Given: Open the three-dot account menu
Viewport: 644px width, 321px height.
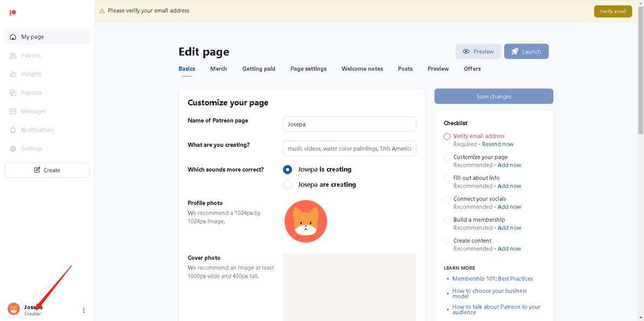Looking at the screenshot, I should click(84, 310).
